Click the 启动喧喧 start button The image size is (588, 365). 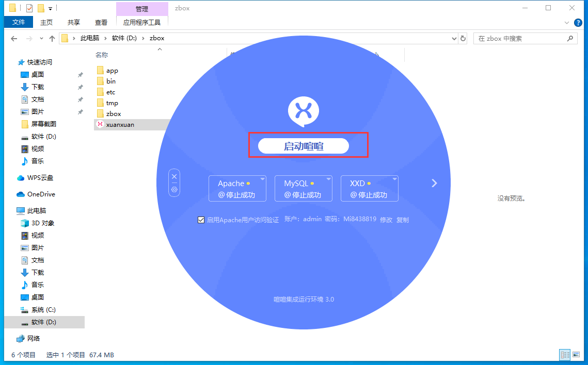[x=304, y=146]
